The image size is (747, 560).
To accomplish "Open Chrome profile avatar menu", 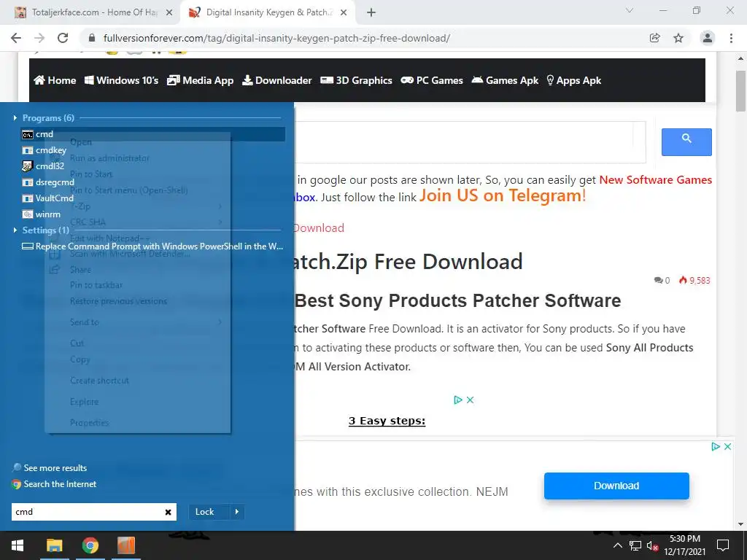I will pos(708,38).
